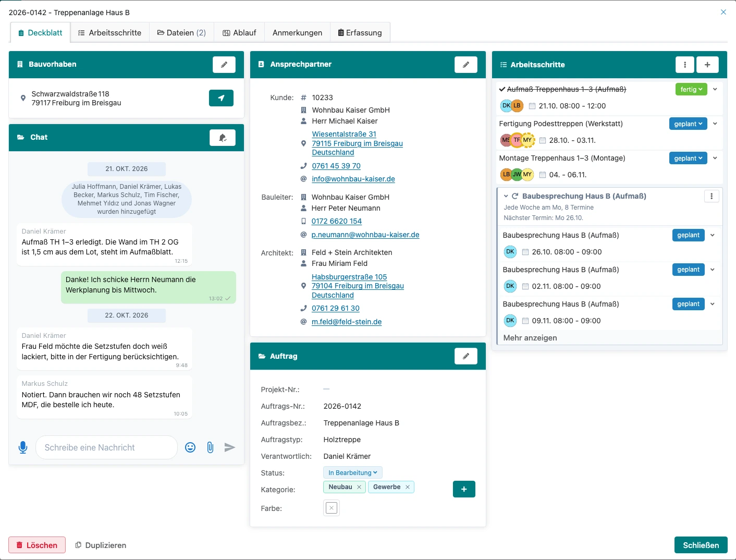
Task: Send the chat message with arrow icon
Action: pyautogui.click(x=230, y=447)
